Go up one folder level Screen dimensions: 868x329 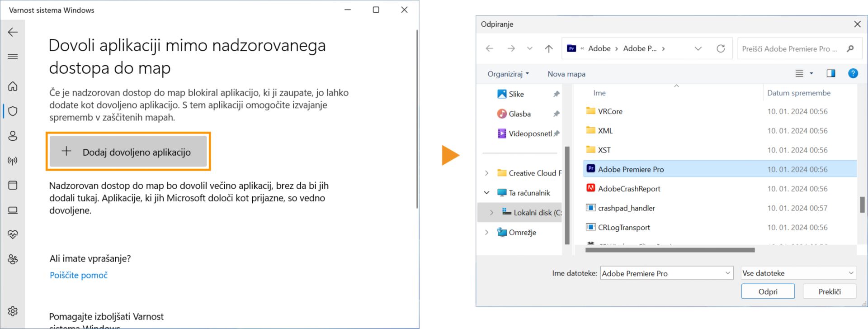click(549, 48)
